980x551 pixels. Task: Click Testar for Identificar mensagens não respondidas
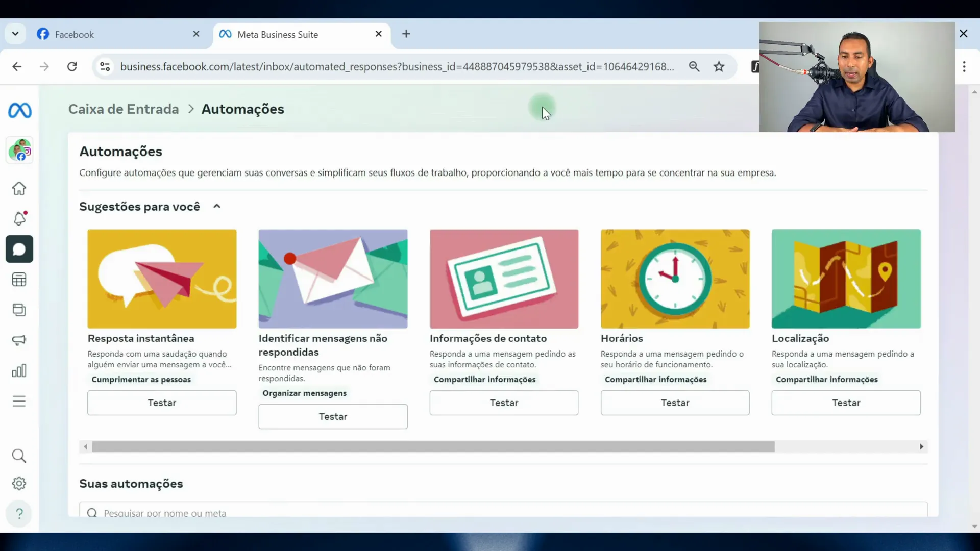[333, 416]
